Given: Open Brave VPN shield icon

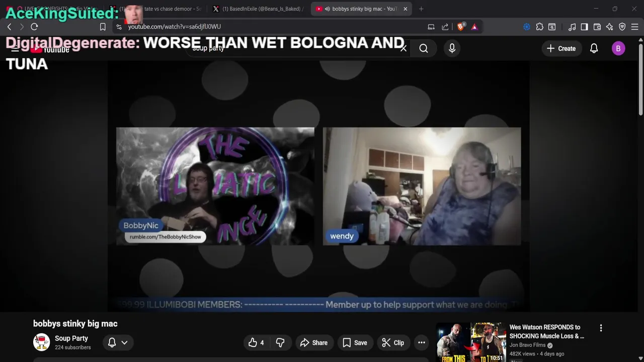Looking at the screenshot, I should pos(622,27).
